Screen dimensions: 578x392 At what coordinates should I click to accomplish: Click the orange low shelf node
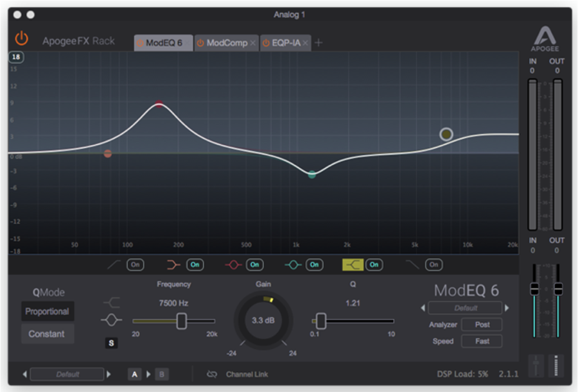tap(108, 153)
